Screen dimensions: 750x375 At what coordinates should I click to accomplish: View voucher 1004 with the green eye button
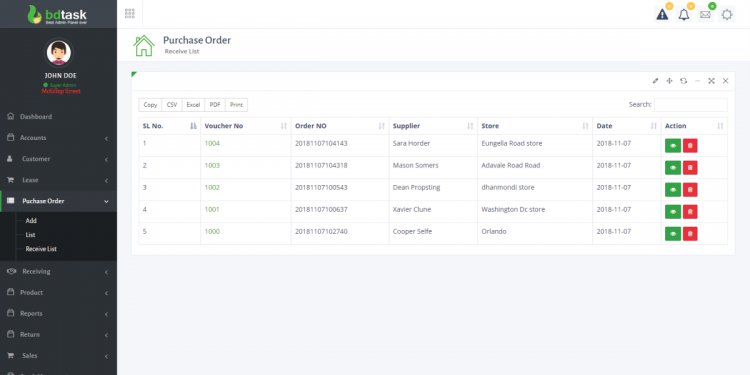pos(673,145)
